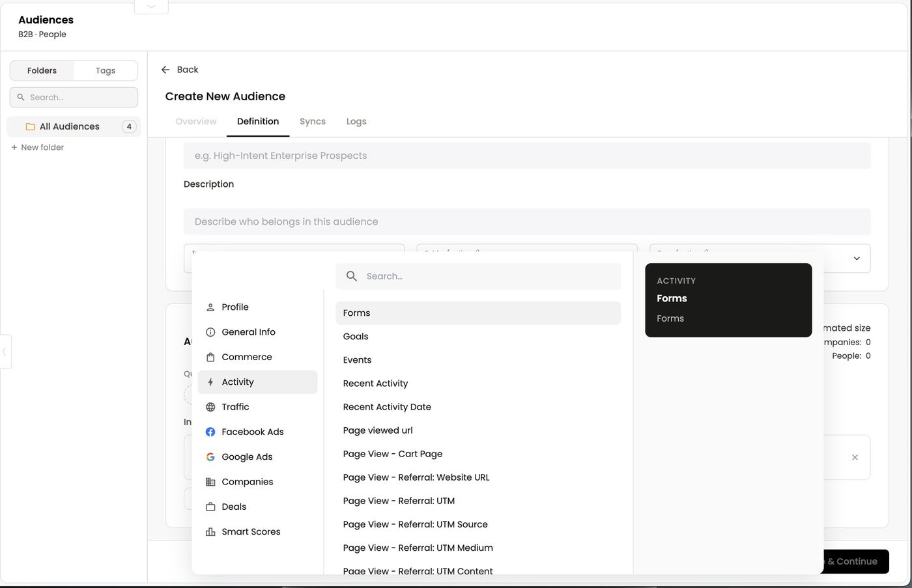912x588 pixels.
Task: Open the Logs tab
Action: click(x=356, y=121)
